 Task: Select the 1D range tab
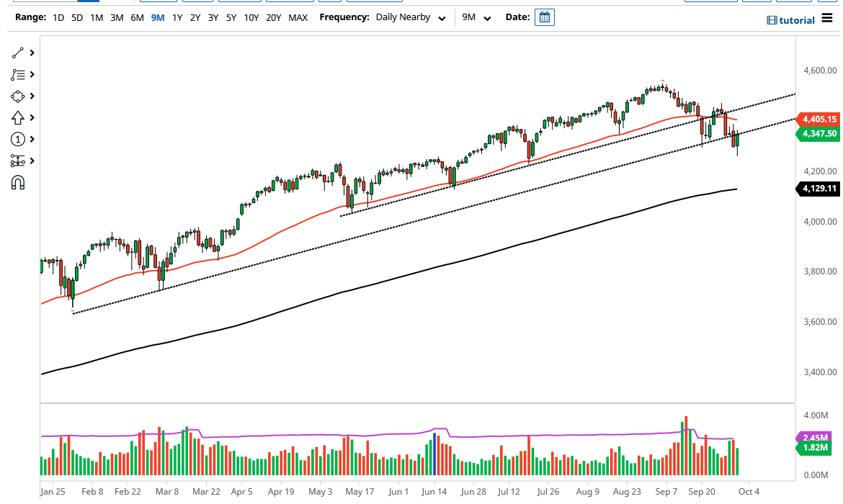tap(58, 17)
